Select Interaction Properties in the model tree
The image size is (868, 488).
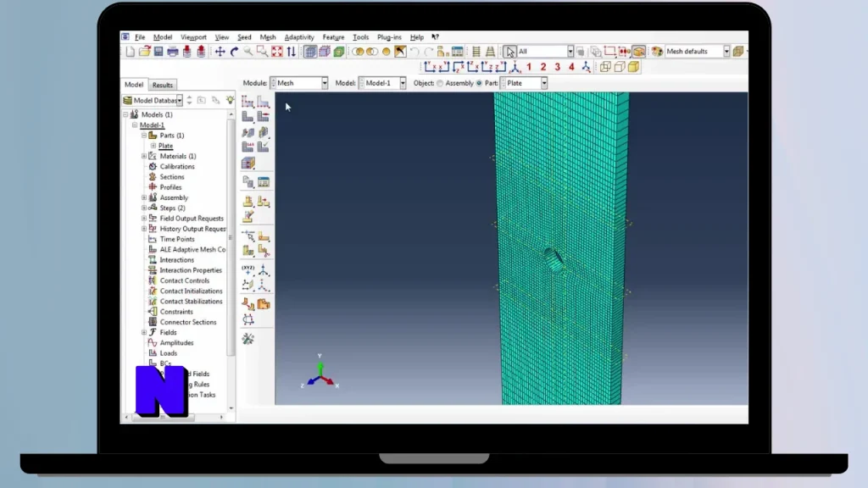[x=191, y=270]
